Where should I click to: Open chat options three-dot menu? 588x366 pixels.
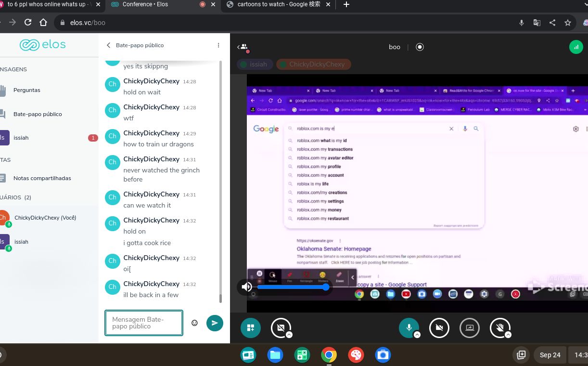[218, 45]
